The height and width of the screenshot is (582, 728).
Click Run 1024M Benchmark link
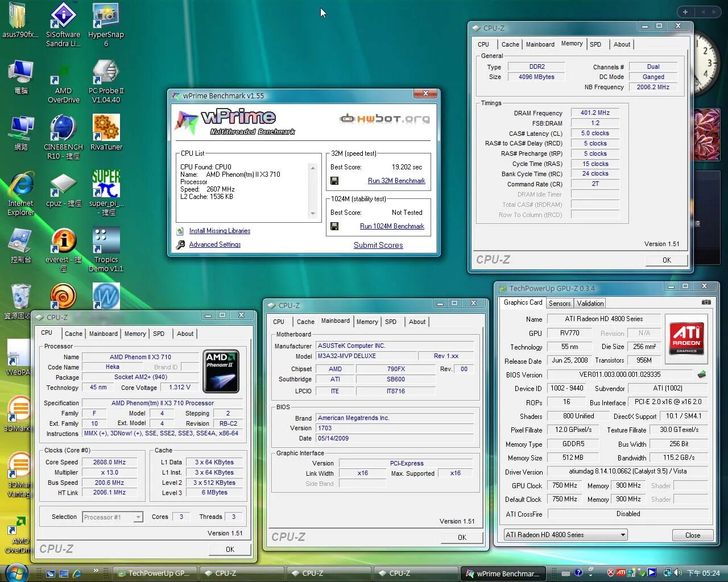tap(392, 226)
